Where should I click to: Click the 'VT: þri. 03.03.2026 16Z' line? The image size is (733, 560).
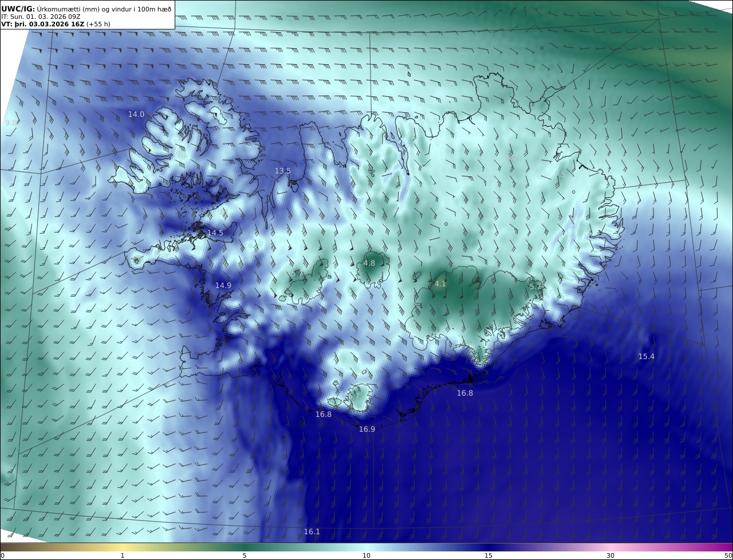(x=43, y=25)
